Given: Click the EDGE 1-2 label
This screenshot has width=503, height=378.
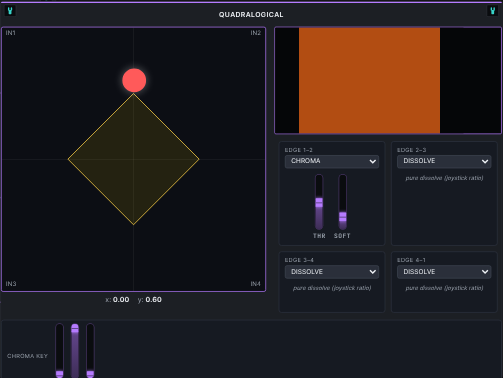Looking at the screenshot, I should coord(299,150).
